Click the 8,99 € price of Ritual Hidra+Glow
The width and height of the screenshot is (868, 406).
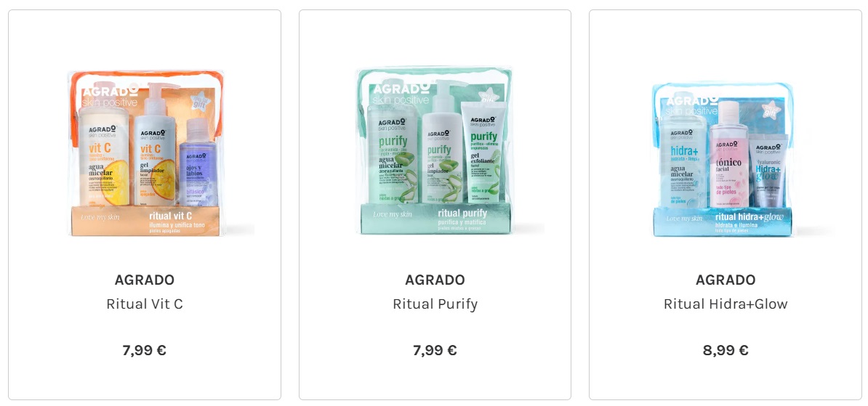726,350
